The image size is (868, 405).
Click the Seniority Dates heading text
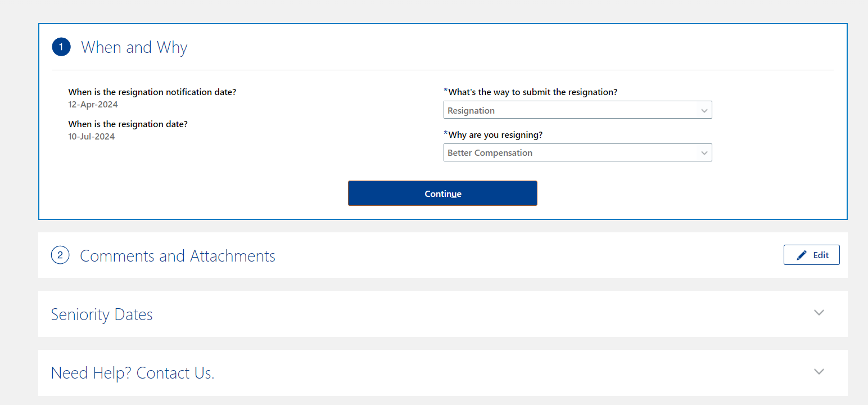102,314
